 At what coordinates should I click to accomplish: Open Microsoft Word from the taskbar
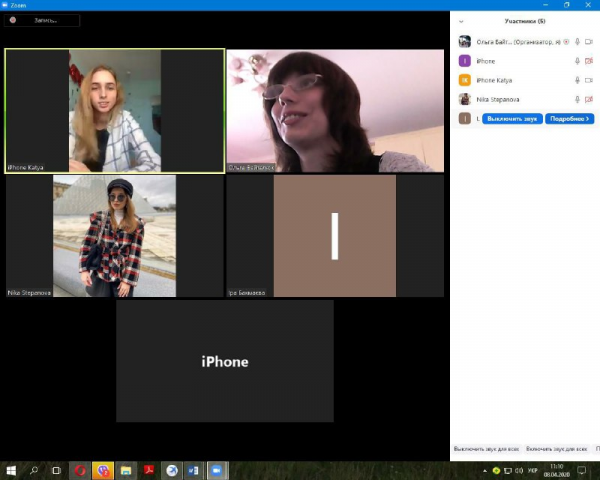193,470
